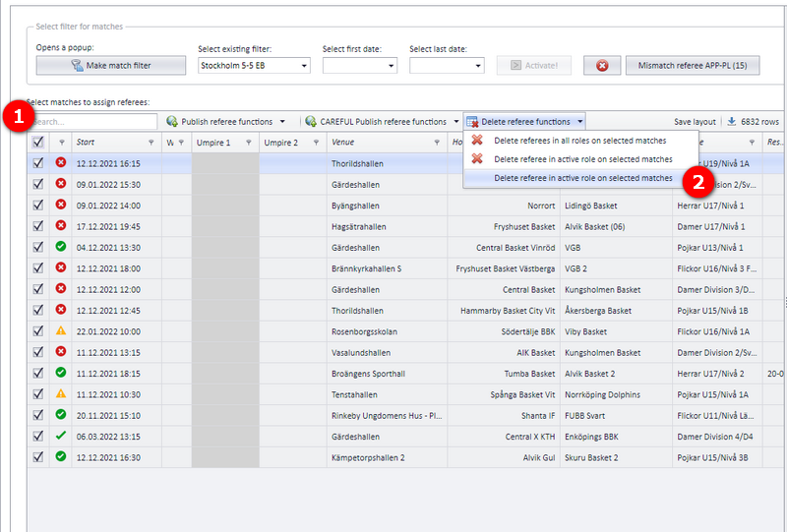Open the Select first date dropdown

tap(391, 66)
